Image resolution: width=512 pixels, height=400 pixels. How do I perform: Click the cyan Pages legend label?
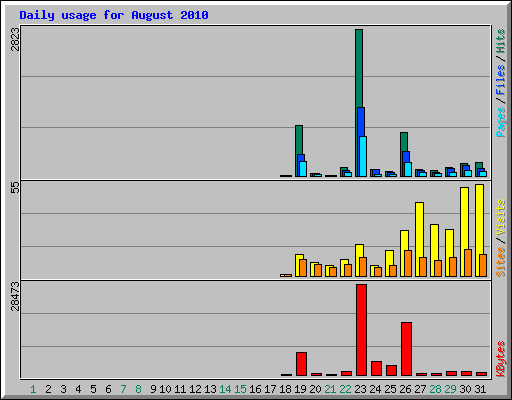click(x=501, y=122)
